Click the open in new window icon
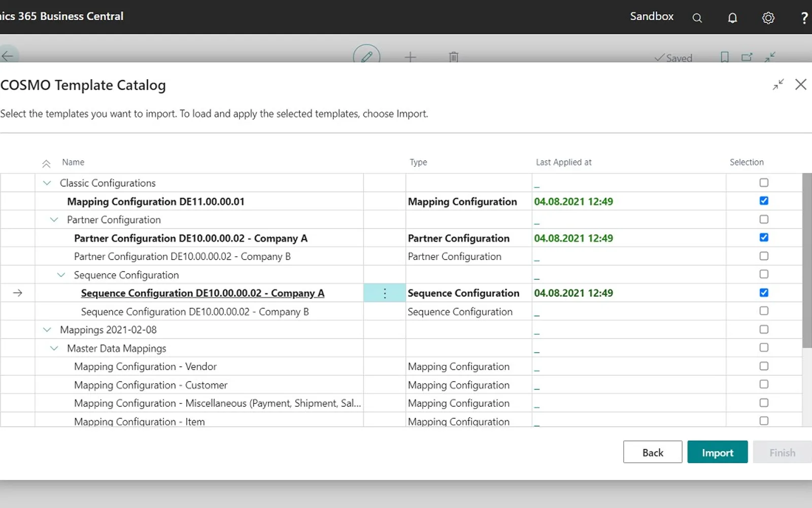This screenshot has width=812, height=508. 747,57
